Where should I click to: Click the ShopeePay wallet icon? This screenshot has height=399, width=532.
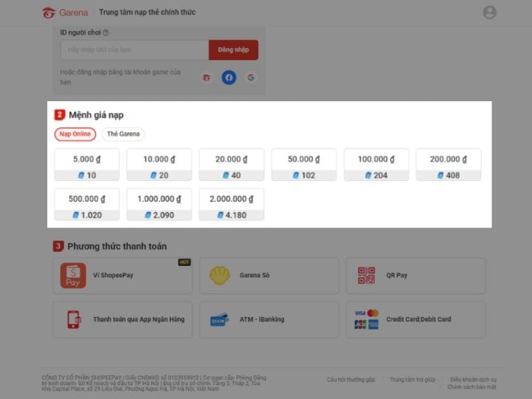(73, 276)
